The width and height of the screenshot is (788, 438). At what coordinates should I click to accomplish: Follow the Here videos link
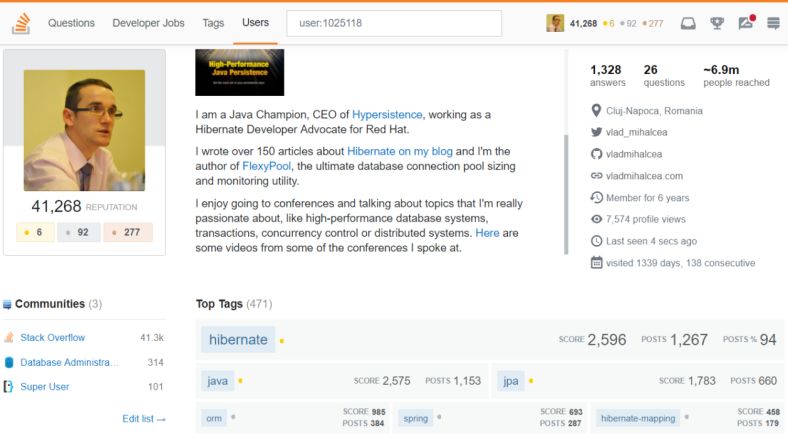click(487, 233)
